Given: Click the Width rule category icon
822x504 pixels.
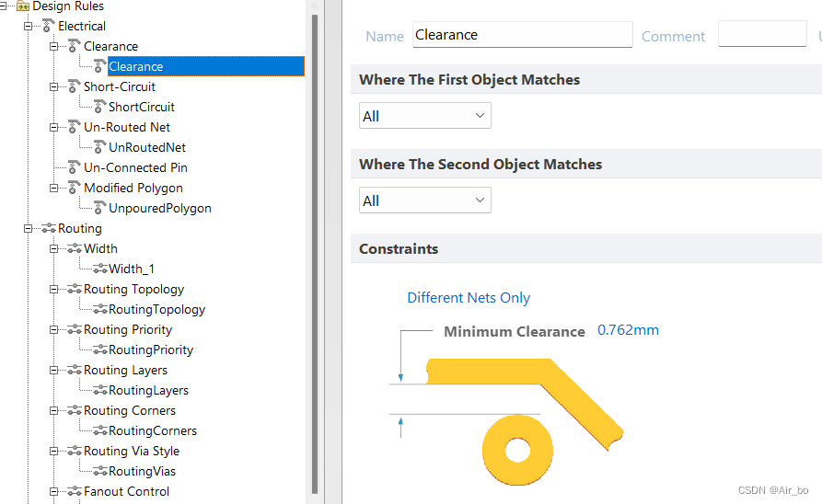Looking at the screenshot, I should [x=75, y=248].
